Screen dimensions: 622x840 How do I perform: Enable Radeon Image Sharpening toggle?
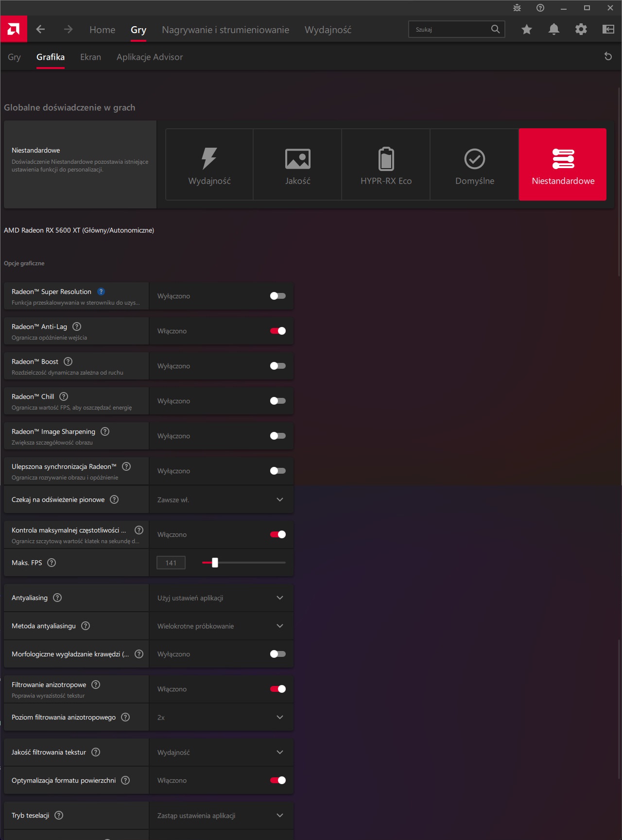(x=278, y=436)
